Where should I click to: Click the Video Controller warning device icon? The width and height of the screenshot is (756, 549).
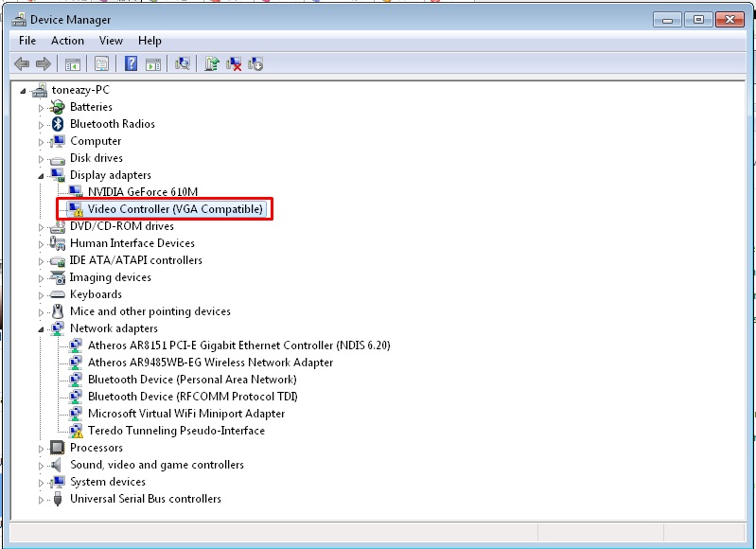tap(76, 209)
